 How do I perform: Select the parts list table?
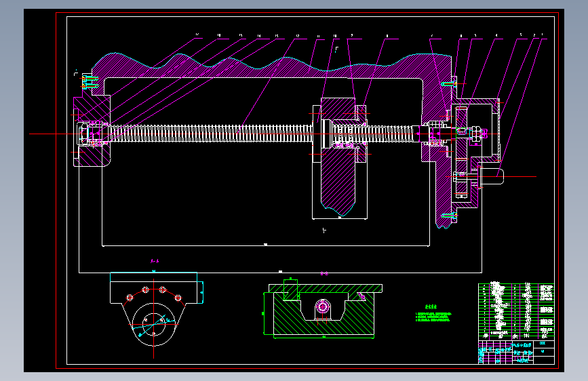(x=516, y=311)
